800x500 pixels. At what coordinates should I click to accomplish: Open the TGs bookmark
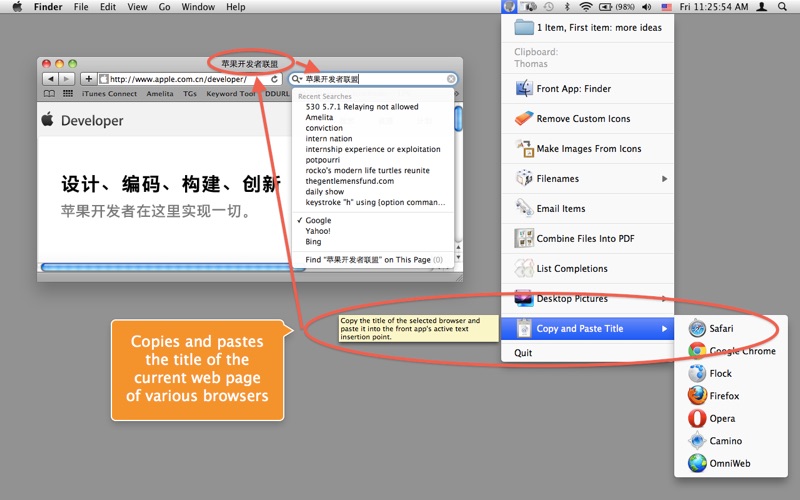(190, 94)
